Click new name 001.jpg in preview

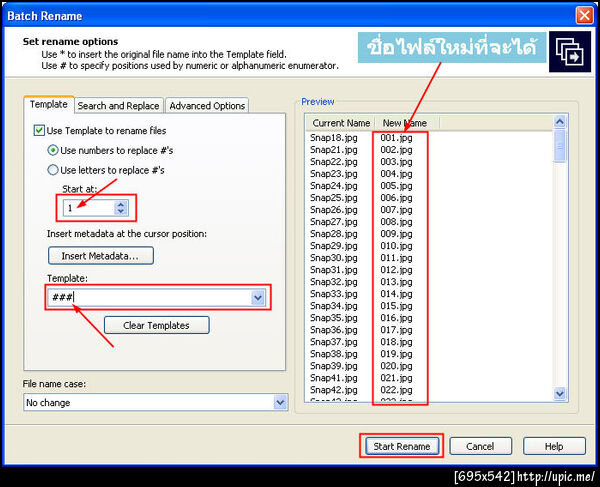pos(396,138)
